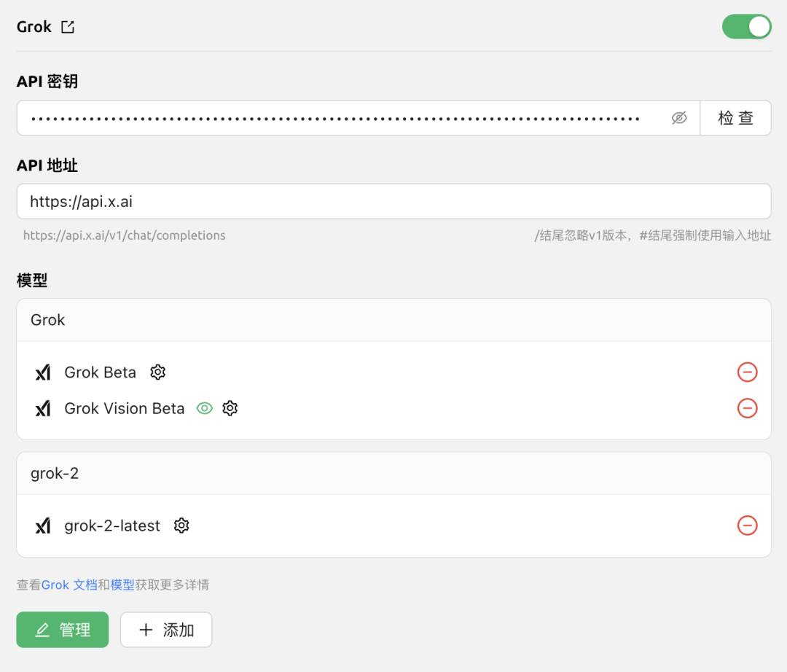This screenshot has height=672, width=787.
Task: Open the Grok 文档 documentation link
Action: click(x=69, y=585)
